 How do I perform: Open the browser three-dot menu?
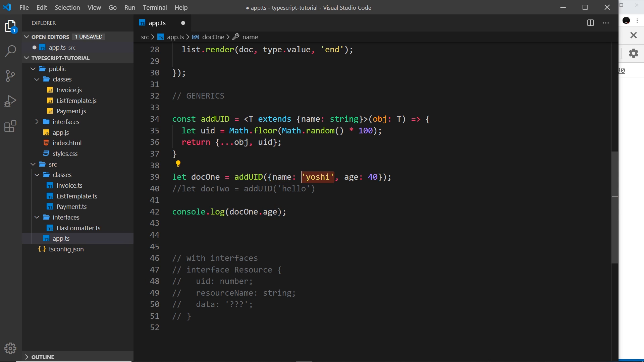click(x=637, y=20)
